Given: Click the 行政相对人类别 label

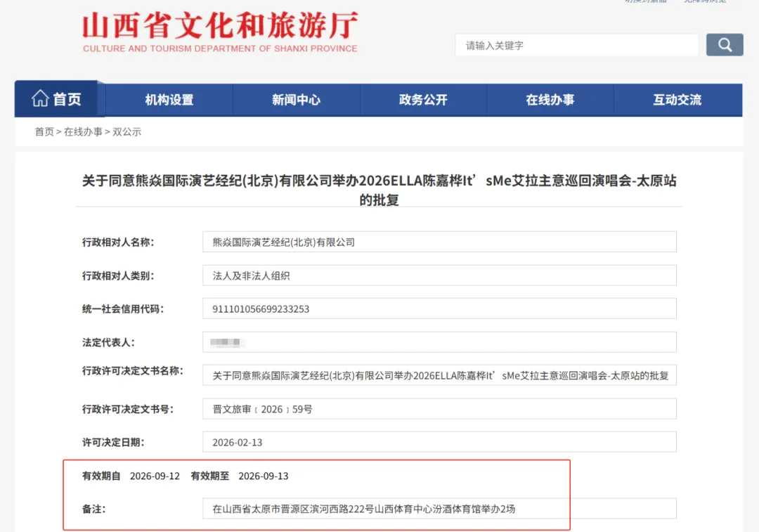Looking at the screenshot, I should [118, 275].
